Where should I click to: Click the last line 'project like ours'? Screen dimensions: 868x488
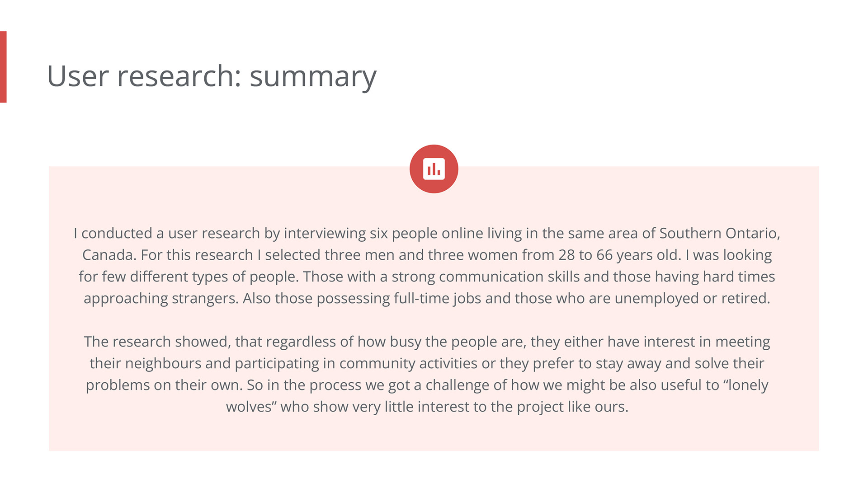point(572,407)
